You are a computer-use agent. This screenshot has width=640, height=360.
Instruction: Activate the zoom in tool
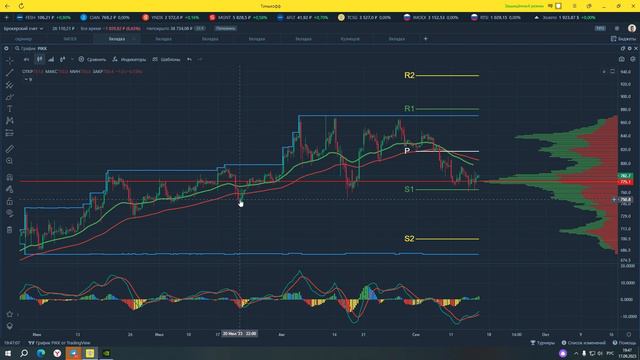[9, 161]
